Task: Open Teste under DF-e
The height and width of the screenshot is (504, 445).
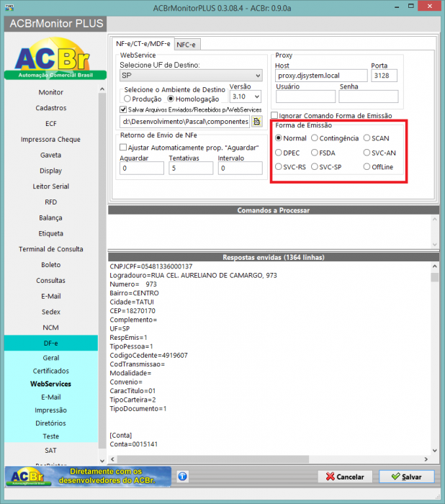Action: pyautogui.click(x=51, y=436)
